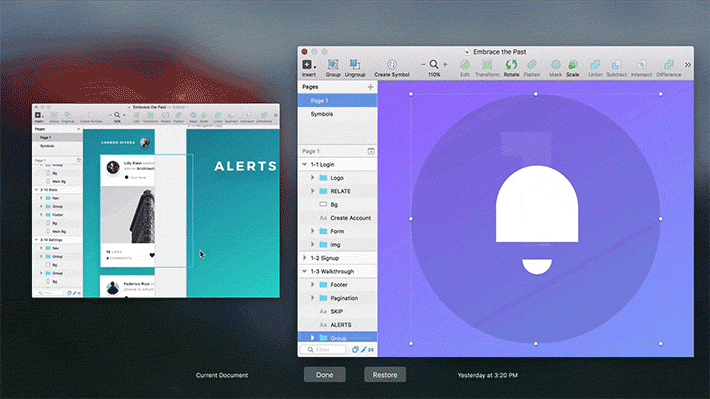Click ALERTS heading on left window canvas

(x=245, y=166)
